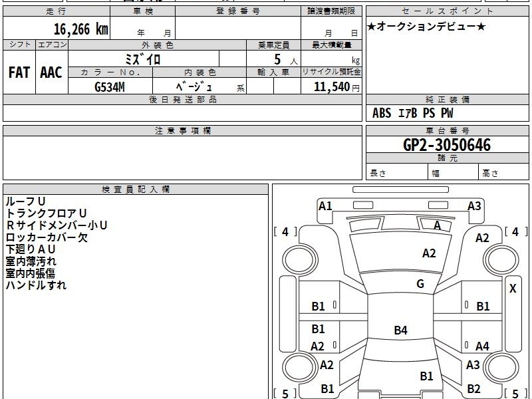Select the mileage value 16,266 km
532x399 pixels.
pos(80,29)
